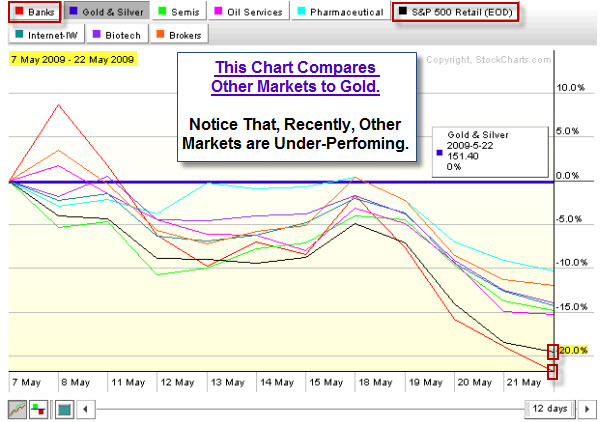The image size is (600, 422).
Task: Toggle the Banks series tab
Action: tap(34, 12)
